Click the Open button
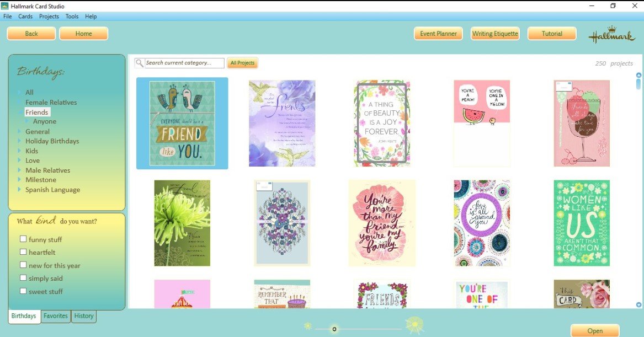This screenshot has width=644, height=337. coord(595,331)
